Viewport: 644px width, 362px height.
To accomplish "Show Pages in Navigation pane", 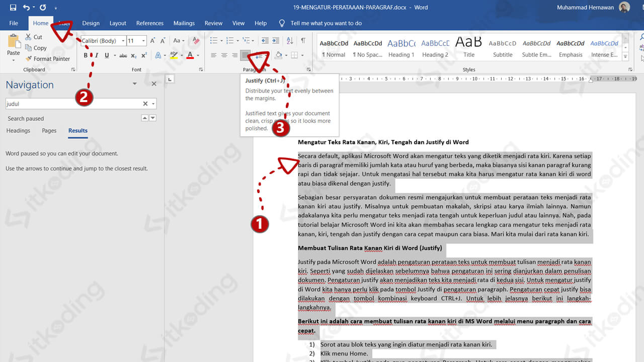I will click(x=49, y=131).
